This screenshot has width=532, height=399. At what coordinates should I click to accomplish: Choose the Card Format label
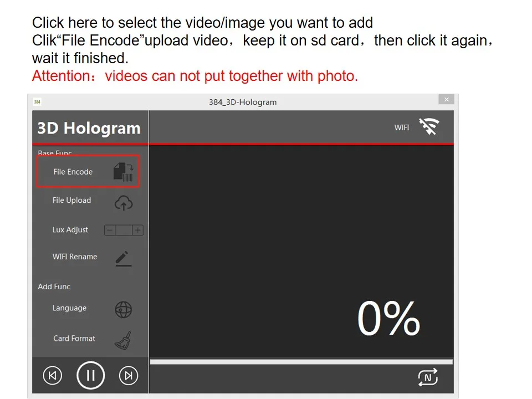(x=74, y=338)
